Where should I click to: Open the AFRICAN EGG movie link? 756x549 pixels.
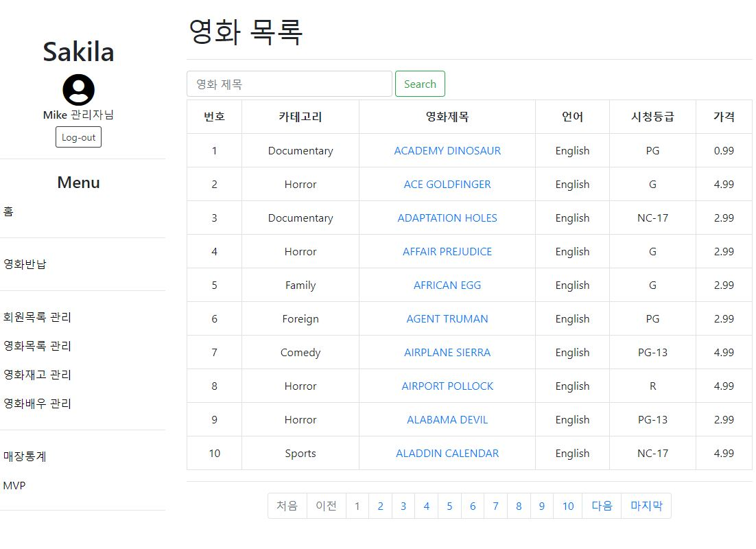point(447,285)
